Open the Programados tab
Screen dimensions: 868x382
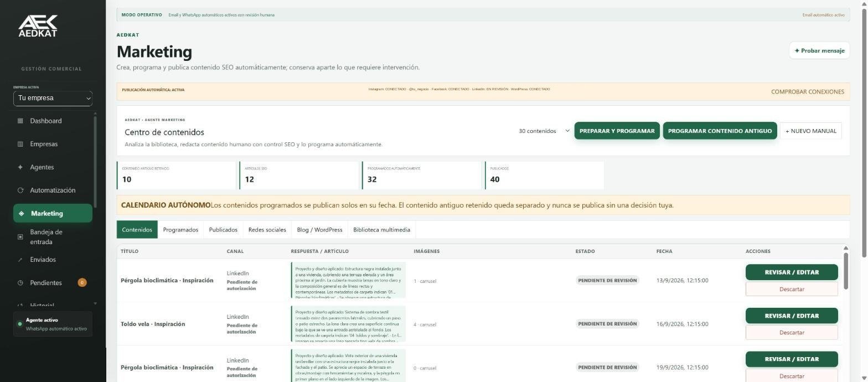pos(180,230)
